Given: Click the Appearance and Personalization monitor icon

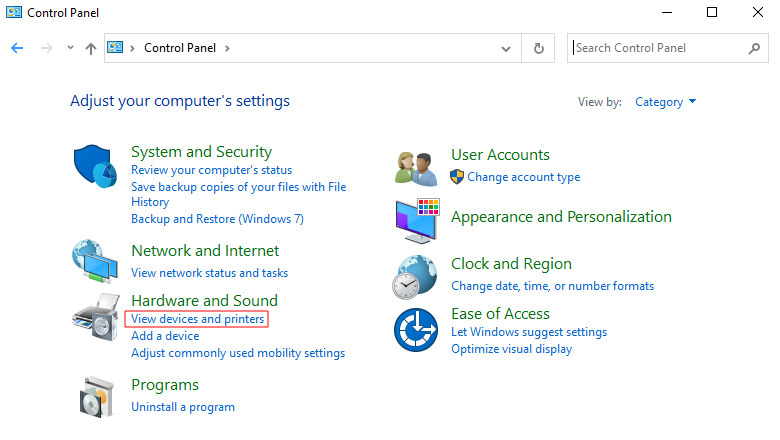Looking at the screenshot, I should pos(416,220).
